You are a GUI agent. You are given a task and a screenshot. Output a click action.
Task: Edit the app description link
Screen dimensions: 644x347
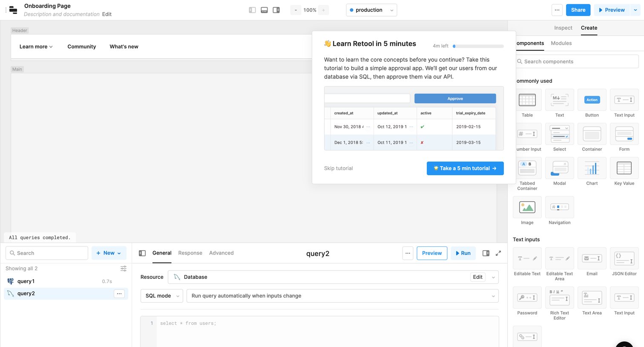tap(107, 14)
